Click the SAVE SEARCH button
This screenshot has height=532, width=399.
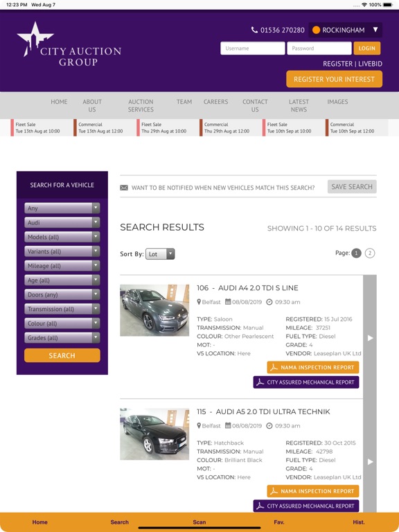click(x=352, y=186)
